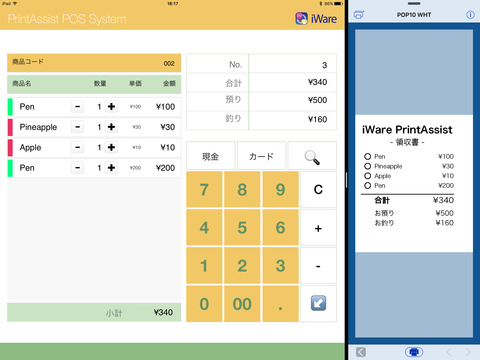Screen dimensions: 480x360
Task: Tap the plus key on keypad
Action: (318, 228)
